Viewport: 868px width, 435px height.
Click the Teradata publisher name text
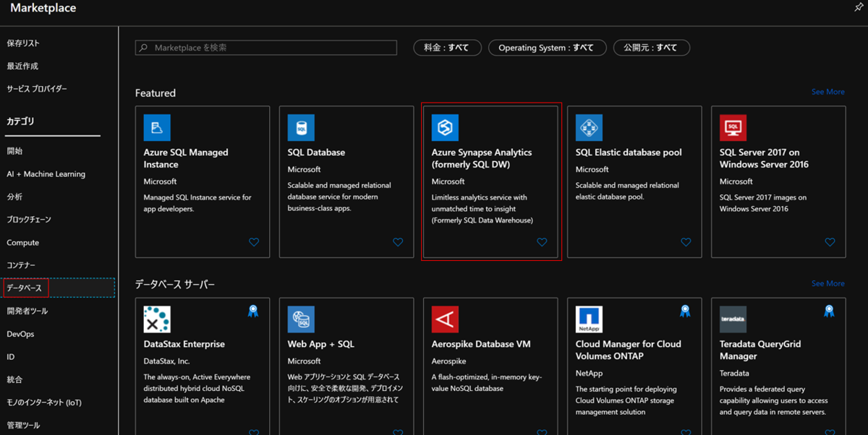pos(735,373)
